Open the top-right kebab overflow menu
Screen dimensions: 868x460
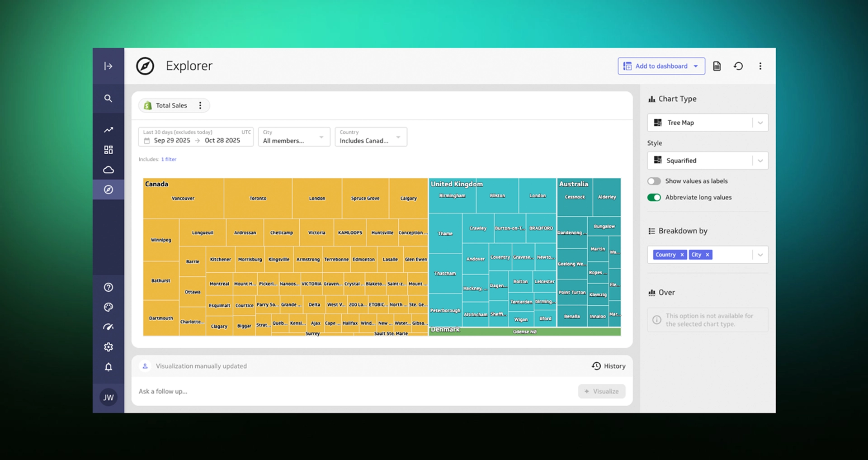click(x=760, y=66)
